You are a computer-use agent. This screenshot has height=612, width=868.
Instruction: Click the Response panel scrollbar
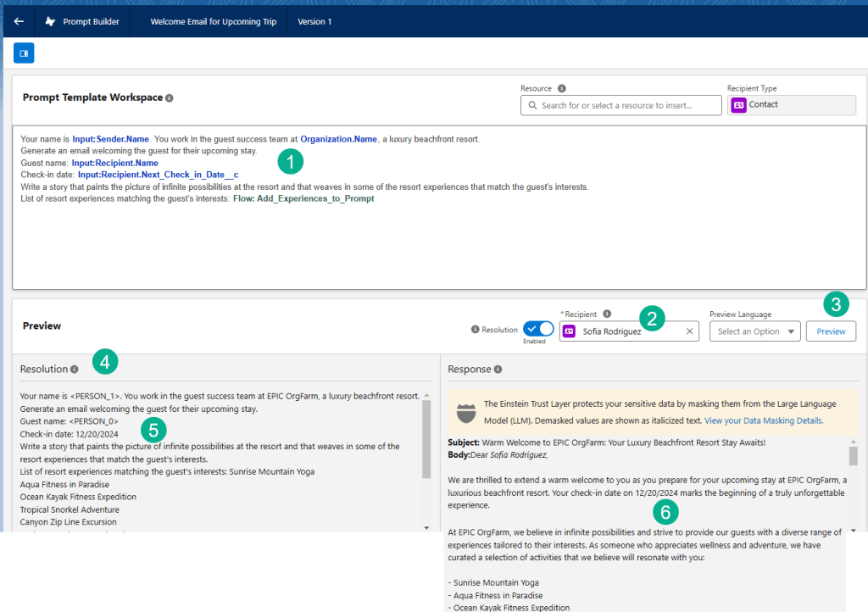[x=853, y=458]
